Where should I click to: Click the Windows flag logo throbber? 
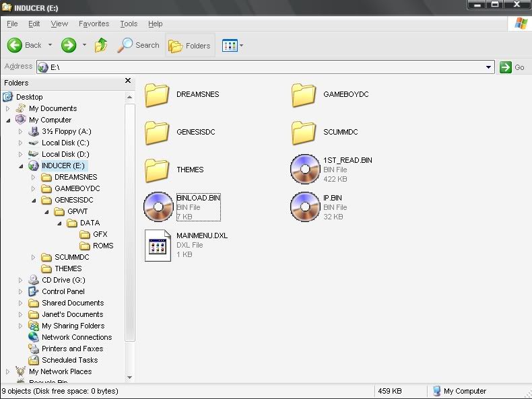[521, 24]
